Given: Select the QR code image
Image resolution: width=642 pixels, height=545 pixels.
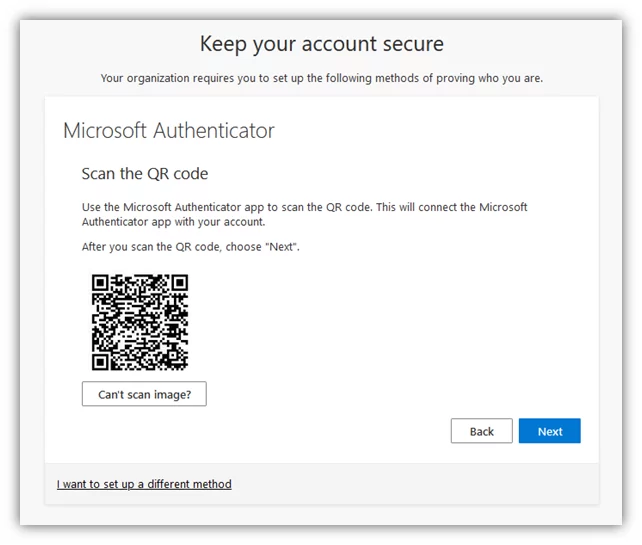Looking at the screenshot, I should (140, 322).
